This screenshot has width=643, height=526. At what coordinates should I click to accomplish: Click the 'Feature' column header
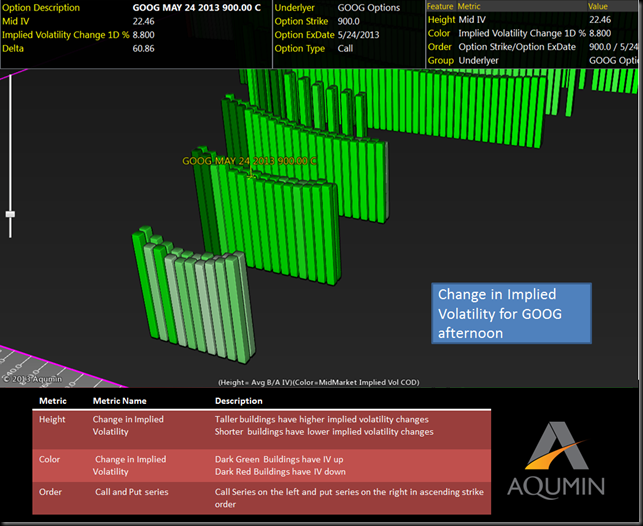click(x=440, y=6)
